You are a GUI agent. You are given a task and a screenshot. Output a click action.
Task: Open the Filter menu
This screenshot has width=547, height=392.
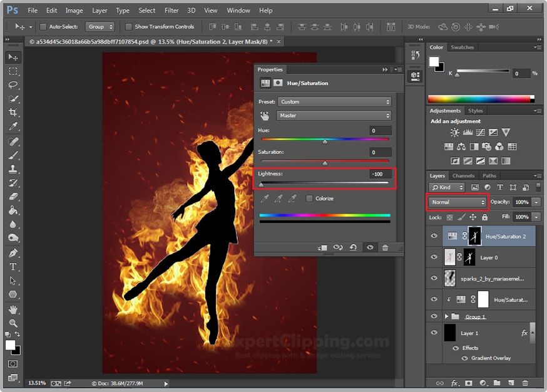coord(171,10)
